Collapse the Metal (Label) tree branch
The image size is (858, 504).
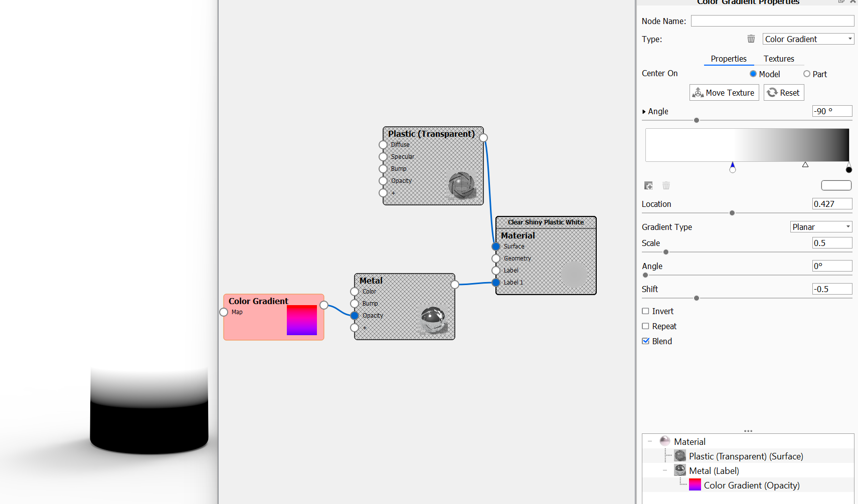(665, 470)
